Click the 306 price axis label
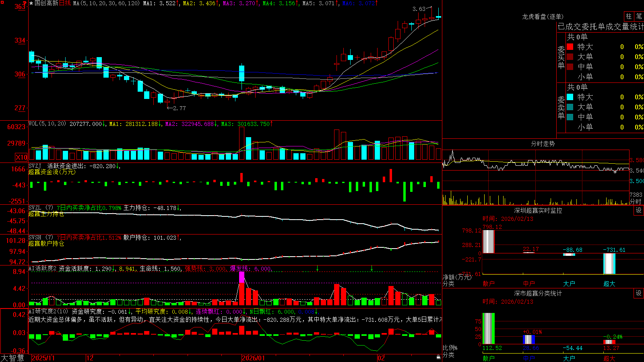Viewport: 644px width, 362px height. [x=20, y=74]
